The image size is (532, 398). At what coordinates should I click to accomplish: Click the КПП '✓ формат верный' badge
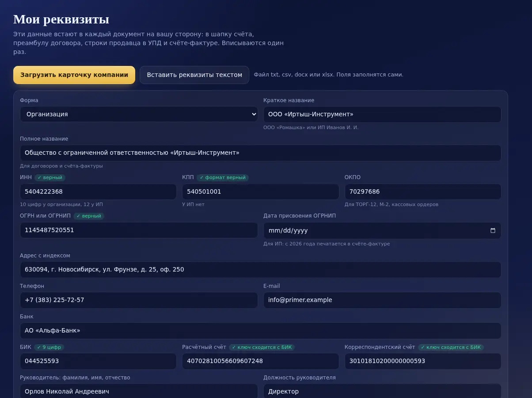[223, 177]
